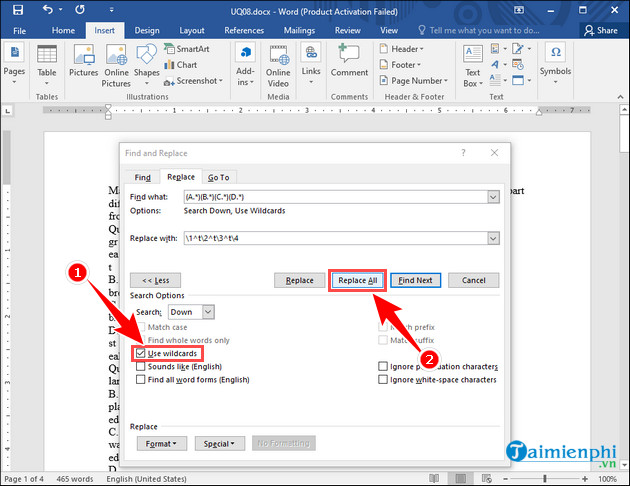Switch to Read Mode in status bar
This screenshot has width=630, height=486.
pos(434,478)
